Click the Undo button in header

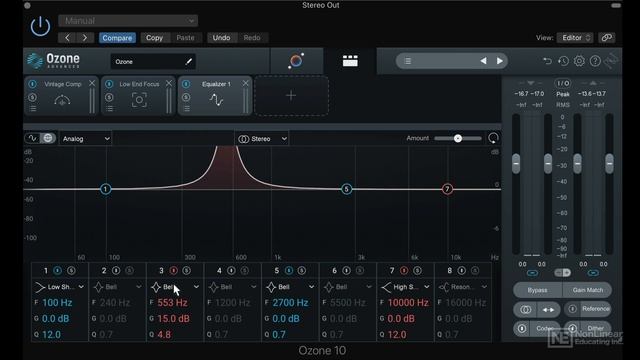point(221,38)
